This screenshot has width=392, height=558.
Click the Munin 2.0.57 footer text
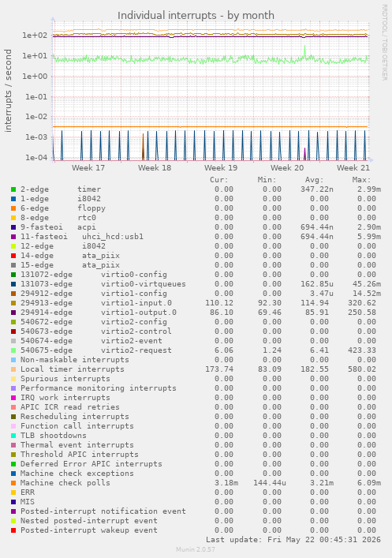[x=196, y=549]
